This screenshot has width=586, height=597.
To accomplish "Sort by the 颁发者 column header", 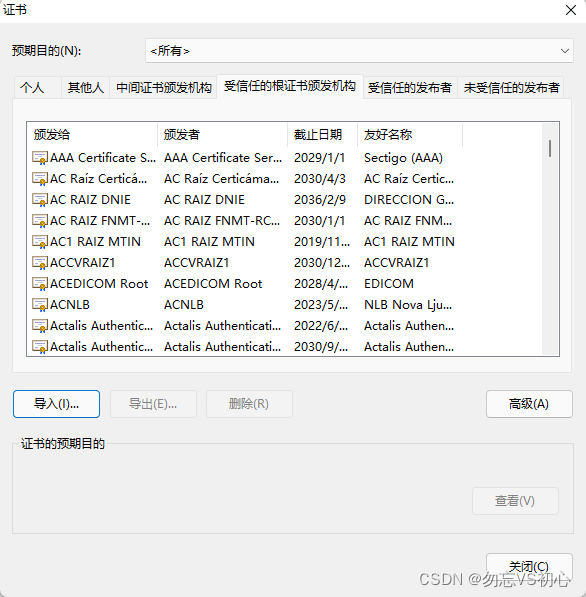I will tap(222, 134).
